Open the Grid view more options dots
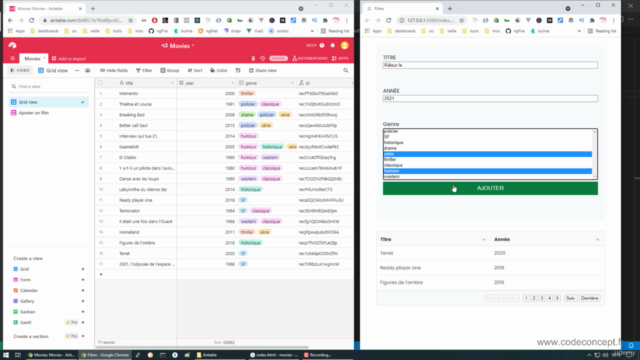 (77, 70)
